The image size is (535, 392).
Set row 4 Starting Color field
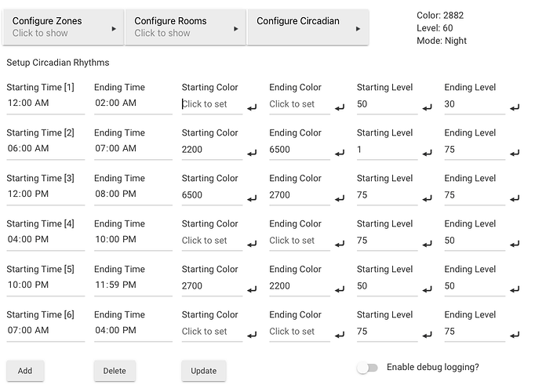tap(210, 241)
